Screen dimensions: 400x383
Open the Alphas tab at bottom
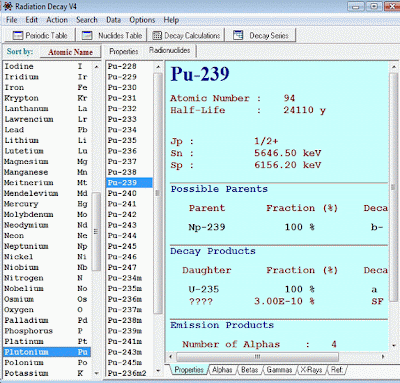[x=222, y=370]
